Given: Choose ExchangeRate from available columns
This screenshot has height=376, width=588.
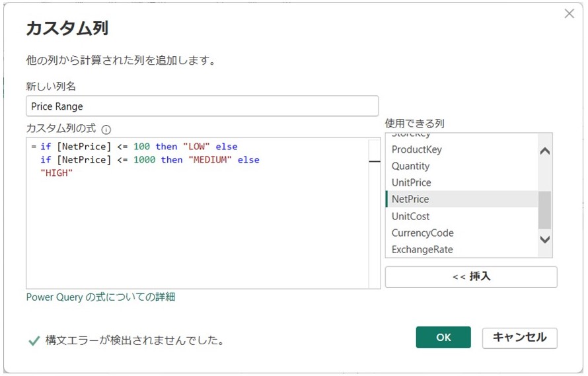Looking at the screenshot, I should click(x=422, y=250).
